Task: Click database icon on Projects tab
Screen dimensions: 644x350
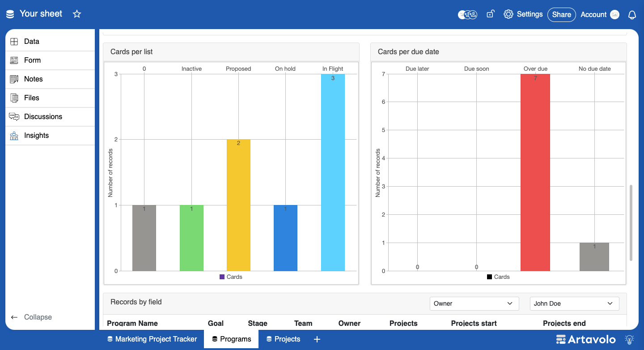Action: tap(269, 339)
